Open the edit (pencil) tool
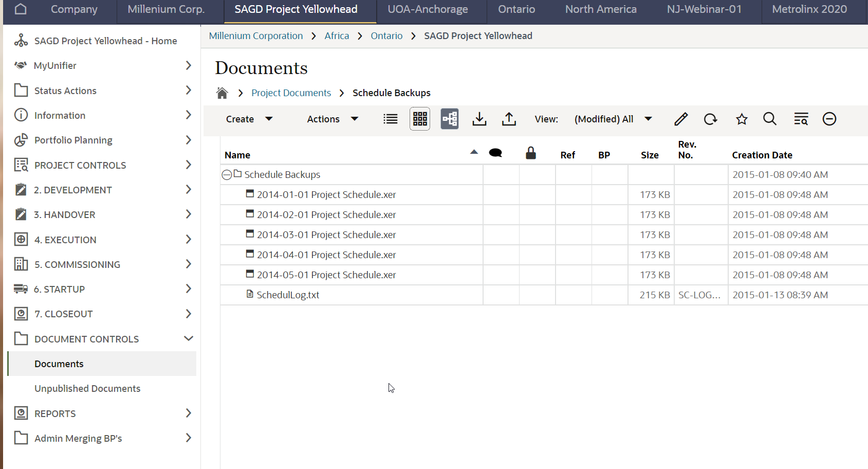This screenshot has width=868, height=469. [x=680, y=119]
